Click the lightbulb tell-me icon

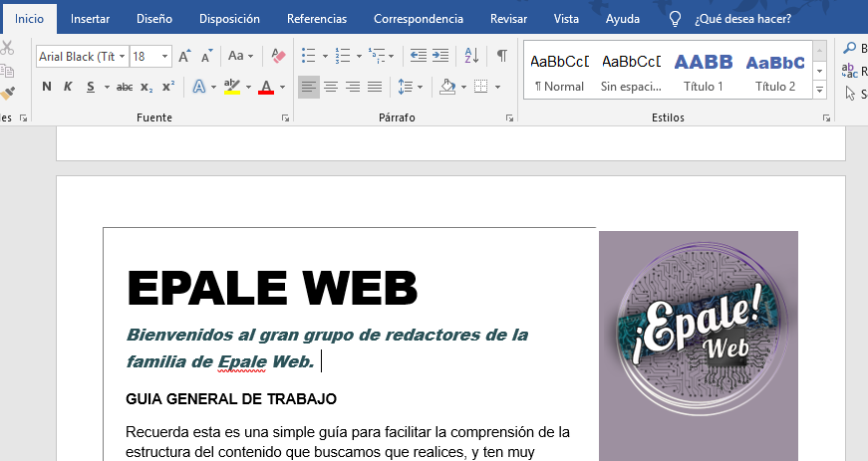(675, 19)
